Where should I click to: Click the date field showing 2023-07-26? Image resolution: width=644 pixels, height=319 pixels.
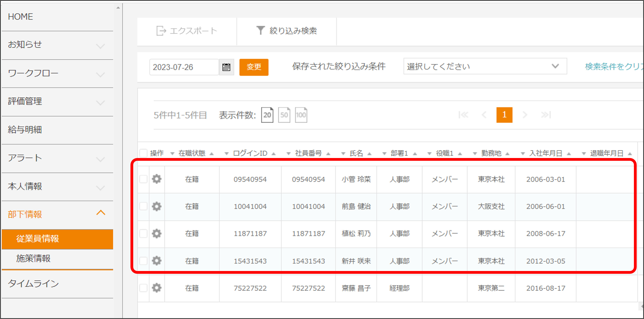(184, 67)
